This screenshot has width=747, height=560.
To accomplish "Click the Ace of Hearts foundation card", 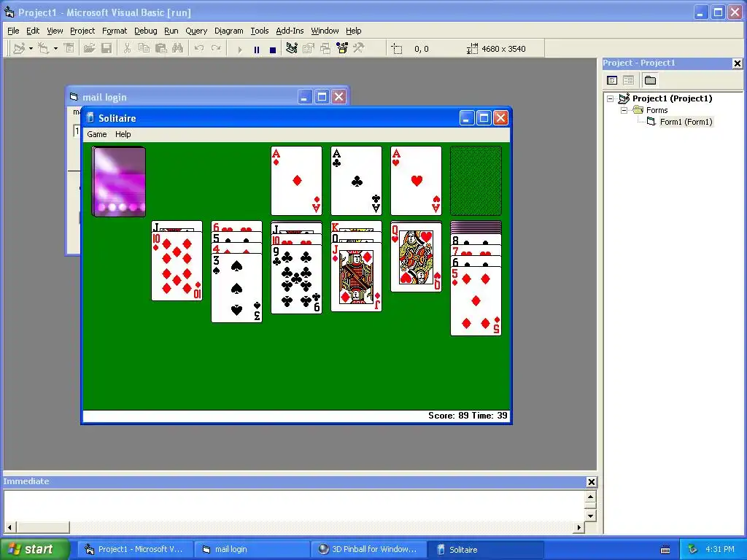I will pyautogui.click(x=416, y=181).
